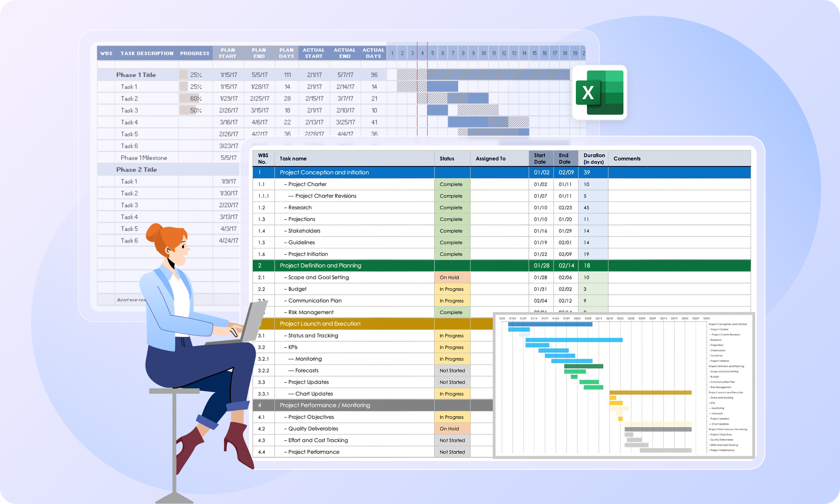Select the PROGRESS column header
The height and width of the screenshot is (504, 840).
pos(195,53)
